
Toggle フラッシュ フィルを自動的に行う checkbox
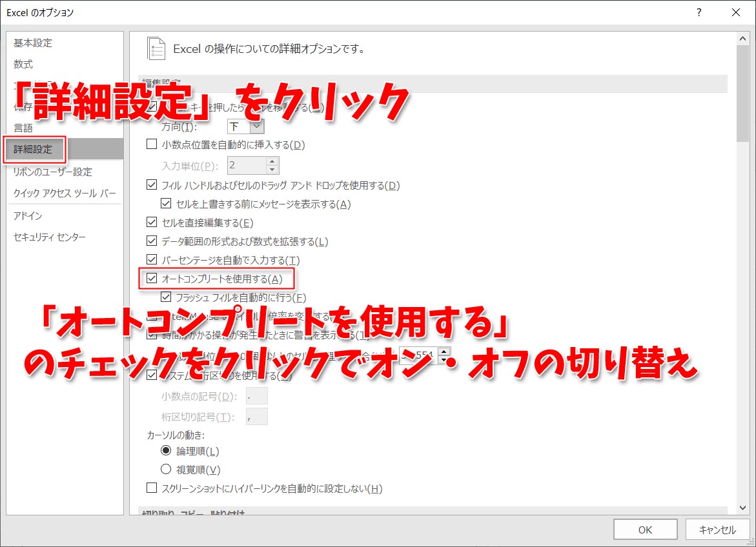pos(166,297)
